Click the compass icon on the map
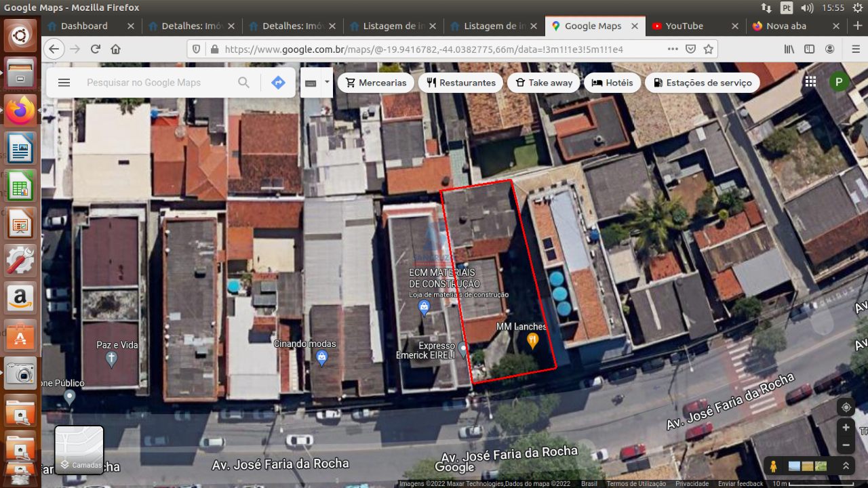This screenshot has width=868, height=488. [845, 407]
